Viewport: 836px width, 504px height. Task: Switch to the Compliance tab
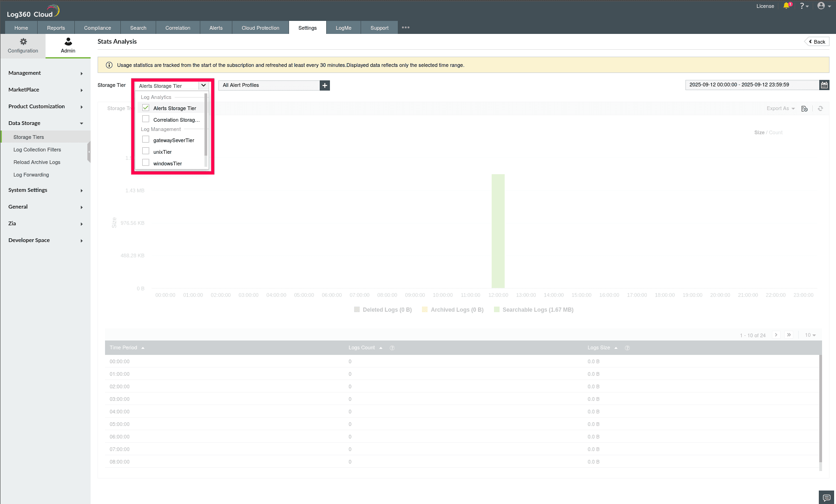(98, 28)
